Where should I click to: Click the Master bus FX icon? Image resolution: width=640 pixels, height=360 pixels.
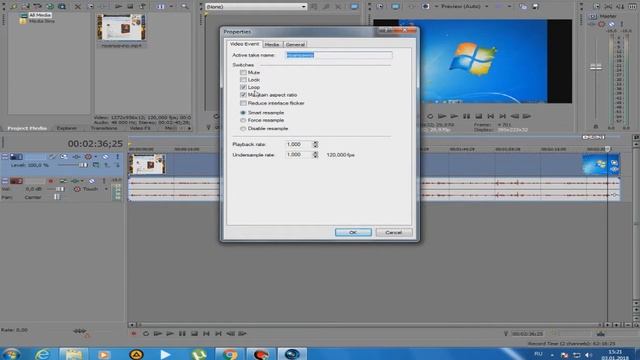pyautogui.click(x=591, y=24)
